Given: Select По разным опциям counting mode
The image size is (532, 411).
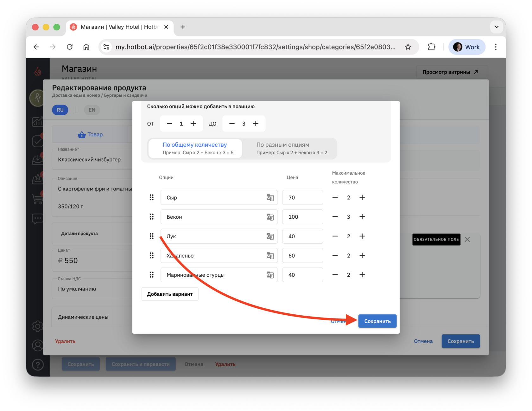Looking at the screenshot, I should pyautogui.click(x=289, y=148).
